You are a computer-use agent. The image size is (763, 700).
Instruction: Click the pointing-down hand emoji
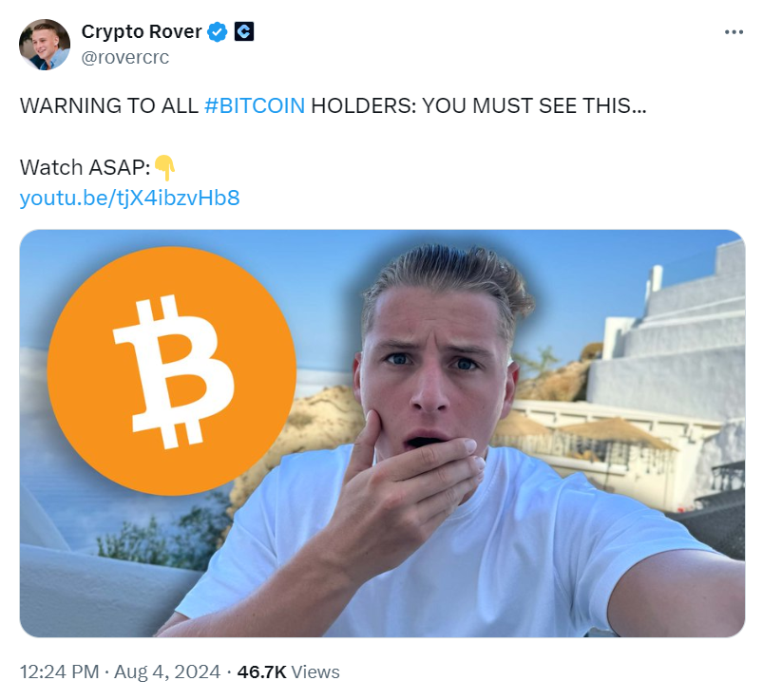pos(164,168)
